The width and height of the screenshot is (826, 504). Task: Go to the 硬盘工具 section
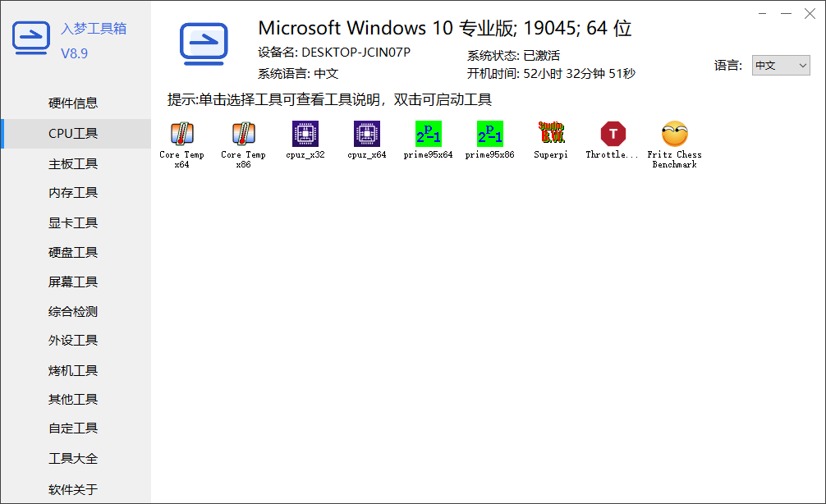point(73,252)
